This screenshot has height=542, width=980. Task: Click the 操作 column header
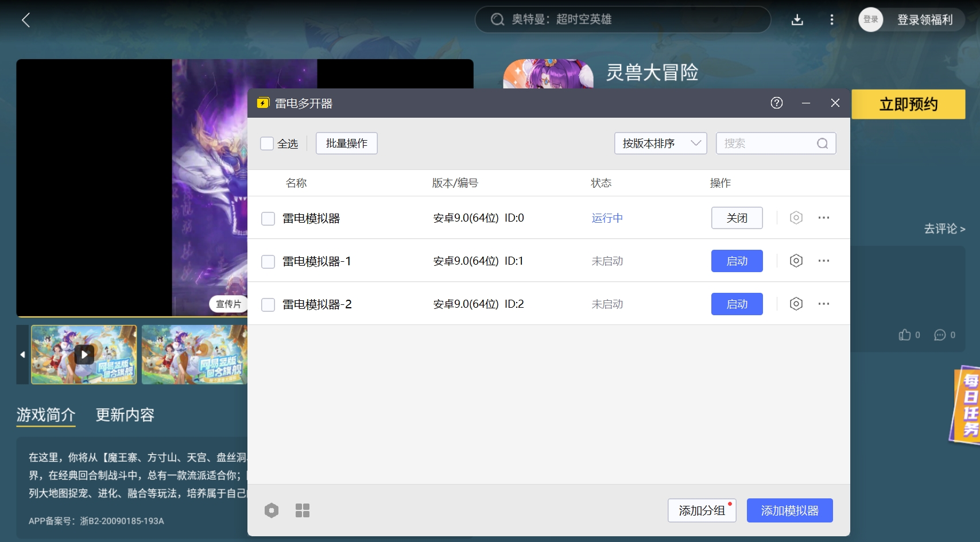(x=721, y=183)
